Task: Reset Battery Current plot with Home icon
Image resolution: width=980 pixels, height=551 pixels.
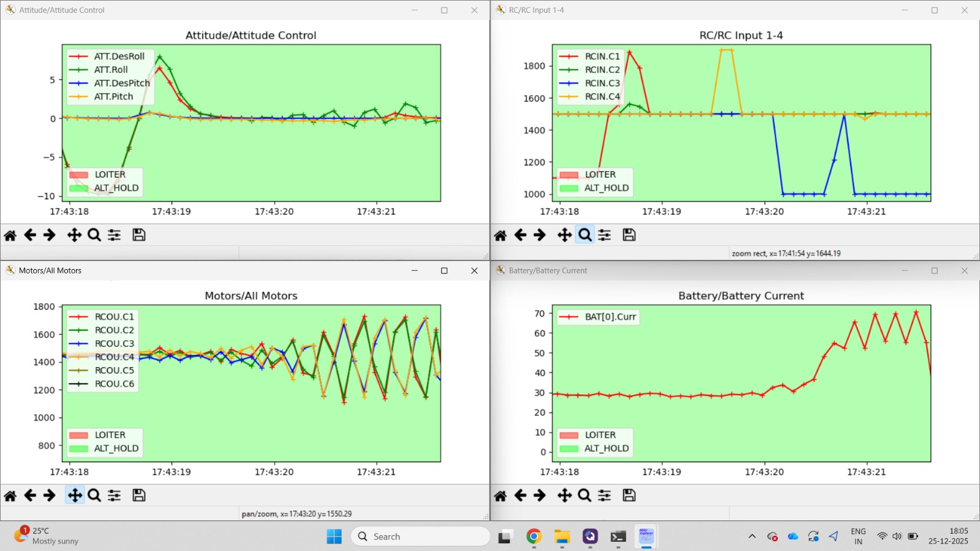Action: pyautogui.click(x=500, y=496)
